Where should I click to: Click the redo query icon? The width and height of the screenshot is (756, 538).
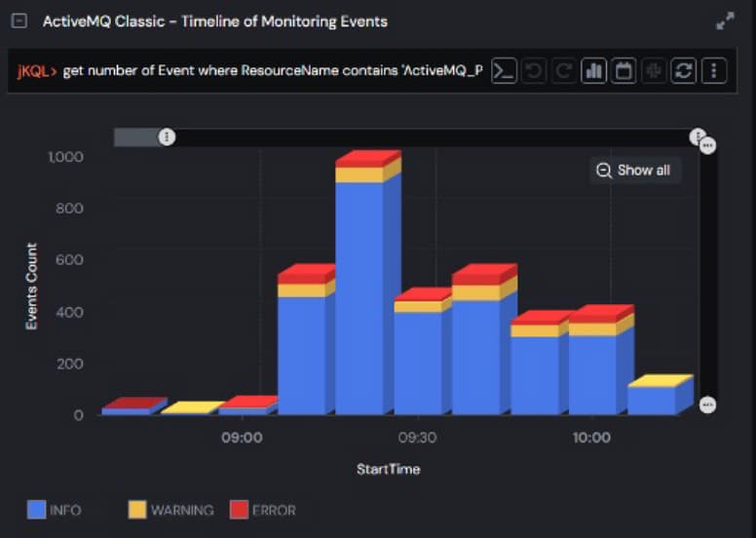pyautogui.click(x=563, y=71)
